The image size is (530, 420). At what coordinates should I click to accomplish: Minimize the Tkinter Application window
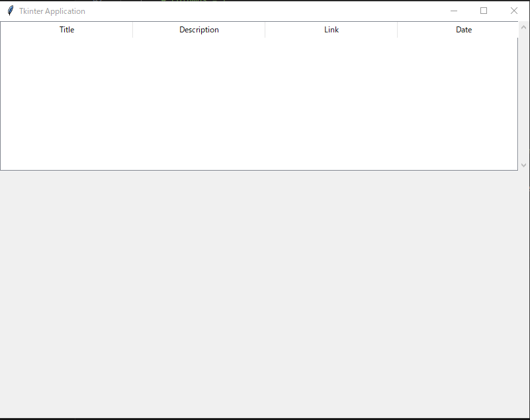[454, 11]
